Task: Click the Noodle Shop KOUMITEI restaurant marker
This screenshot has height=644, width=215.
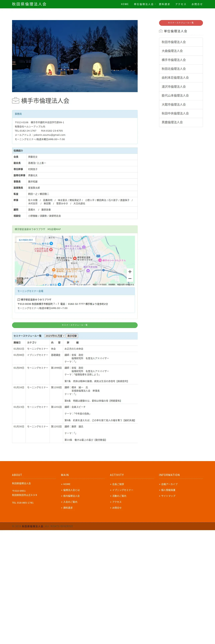Action: tap(54, 270)
